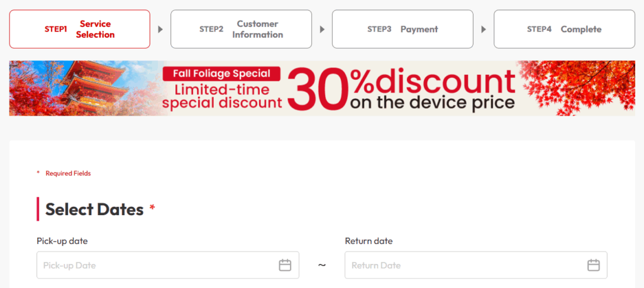Switch to the STEP3 Payment step

pos(402,29)
